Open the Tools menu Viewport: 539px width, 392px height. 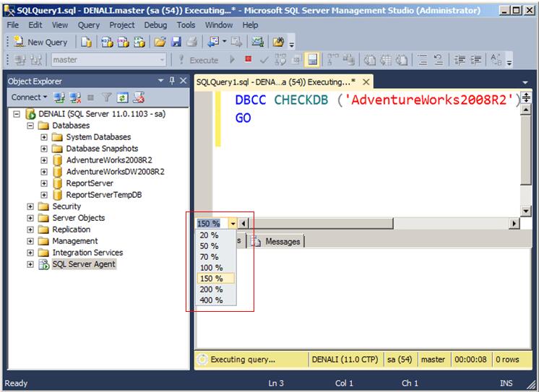pos(186,25)
